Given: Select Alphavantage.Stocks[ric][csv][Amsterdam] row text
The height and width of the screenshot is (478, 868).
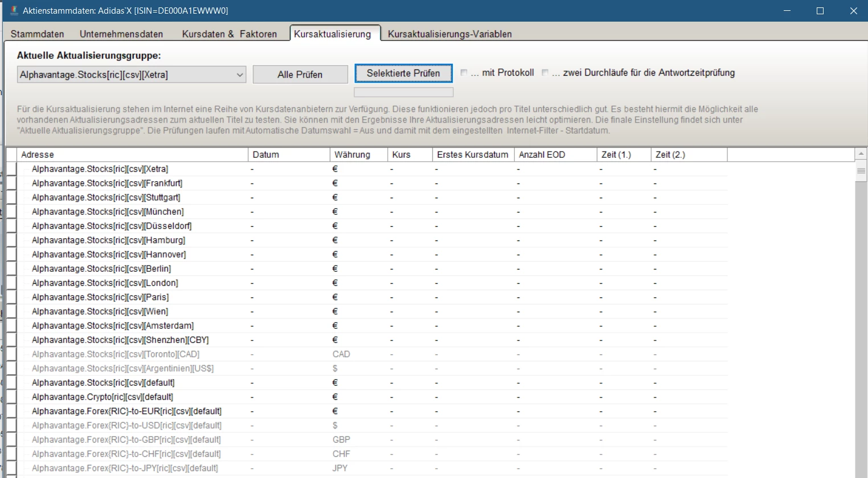Looking at the screenshot, I should click(x=113, y=326).
